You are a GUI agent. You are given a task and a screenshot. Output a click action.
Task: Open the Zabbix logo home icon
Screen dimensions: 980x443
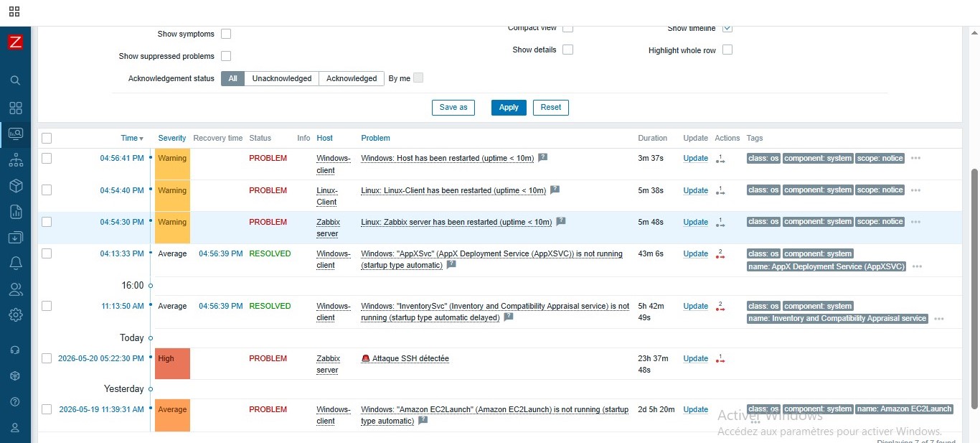pyautogui.click(x=15, y=42)
